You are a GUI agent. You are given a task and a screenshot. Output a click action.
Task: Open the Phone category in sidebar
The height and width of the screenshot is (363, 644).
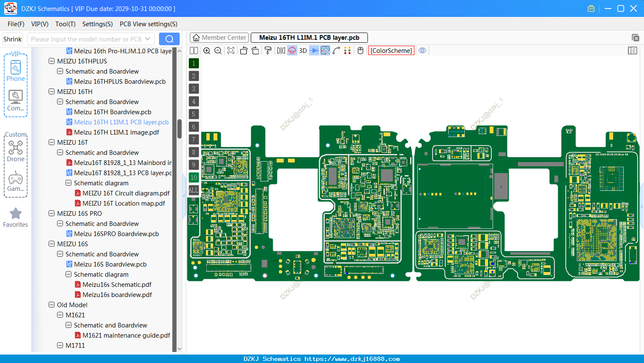pyautogui.click(x=16, y=71)
